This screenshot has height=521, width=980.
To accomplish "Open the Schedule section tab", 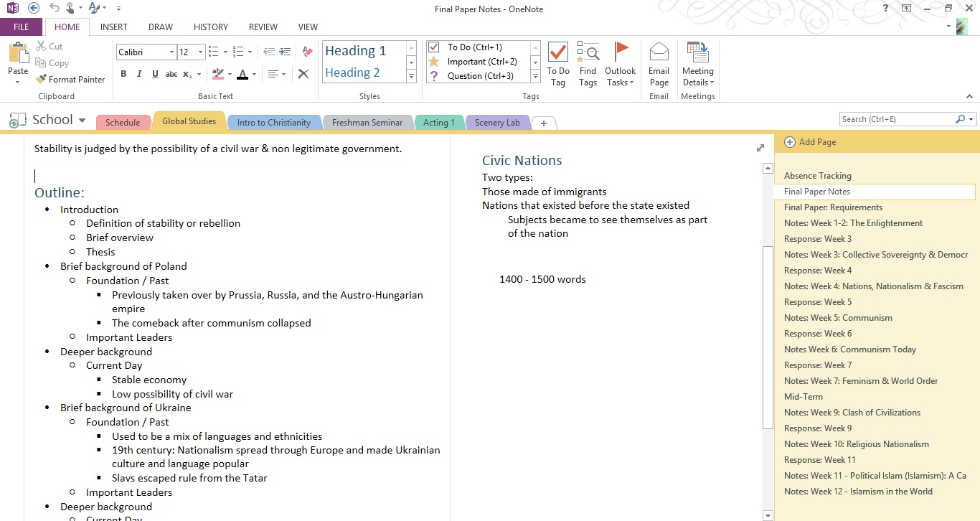I will coord(123,122).
